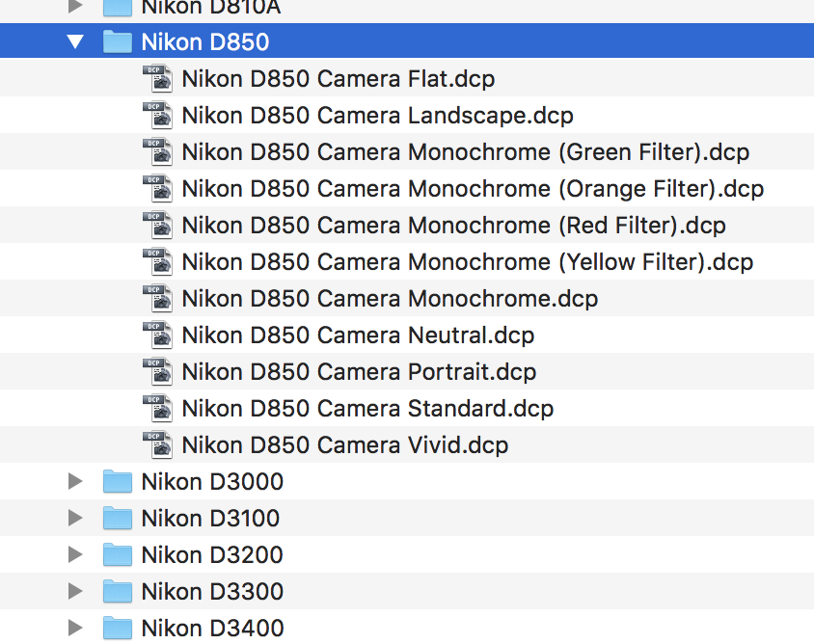Click DCP icon for Monochrome Yellow Filter
The image size is (814, 644).
pos(158,261)
